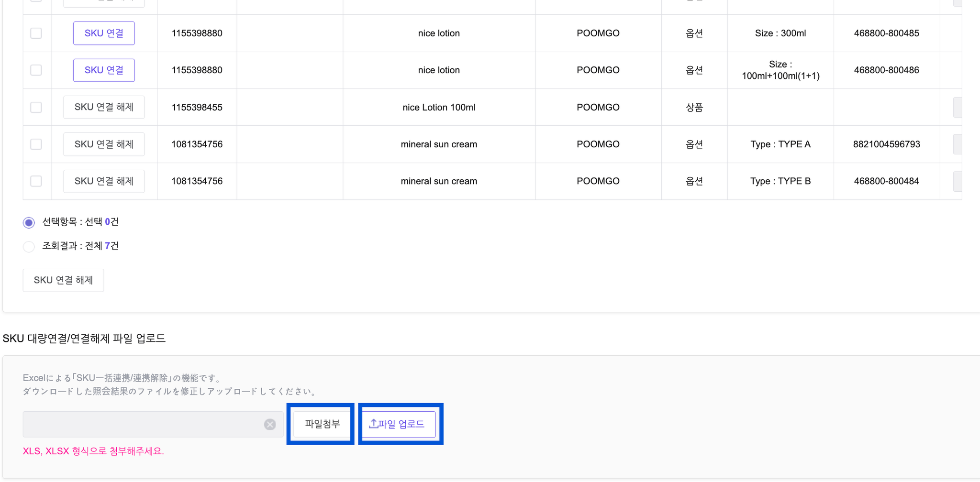The height and width of the screenshot is (482, 980).
Task: Click SKU 연결 for the 100ml+100ml(1+1) row
Action: point(104,70)
